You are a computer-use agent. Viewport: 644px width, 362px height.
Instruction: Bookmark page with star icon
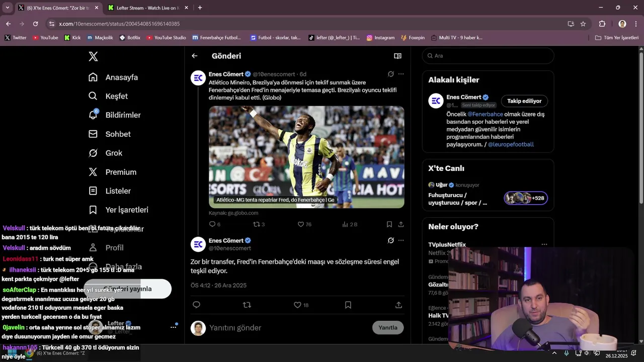click(x=583, y=24)
